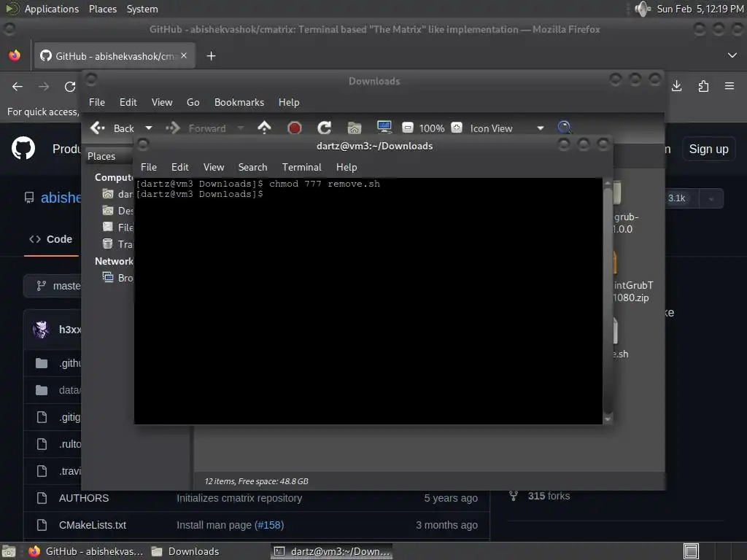Click the show desktop icon in taskbar
This screenshot has width=747, height=560.
coord(9,551)
